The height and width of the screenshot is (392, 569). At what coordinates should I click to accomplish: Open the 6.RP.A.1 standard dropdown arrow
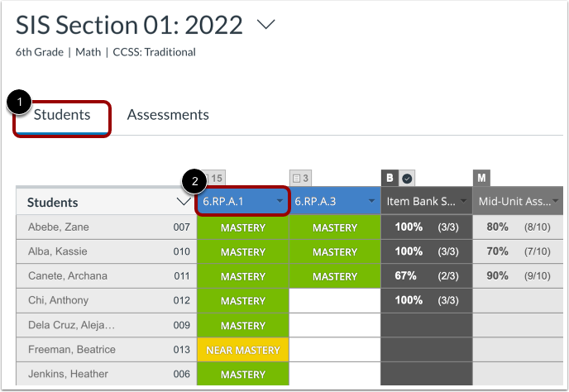pyautogui.click(x=280, y=202)
